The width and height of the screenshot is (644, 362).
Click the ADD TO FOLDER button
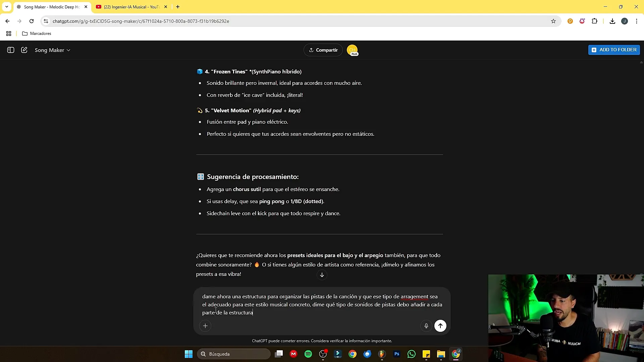coord(614,50)
